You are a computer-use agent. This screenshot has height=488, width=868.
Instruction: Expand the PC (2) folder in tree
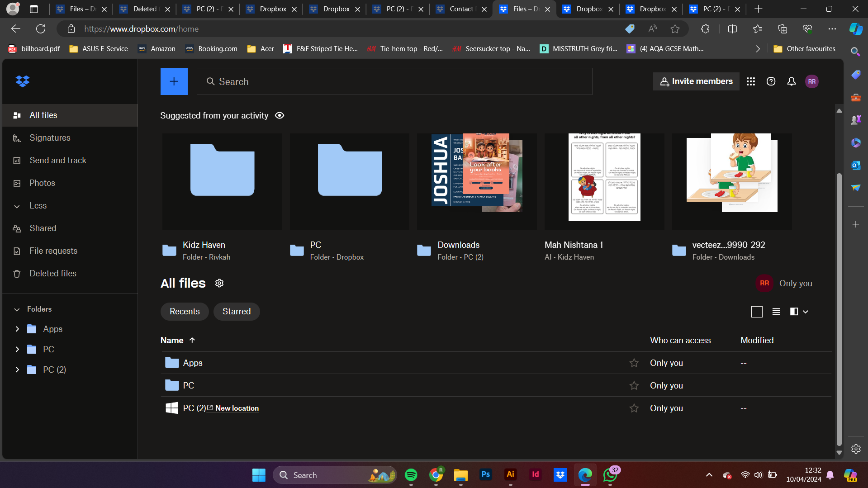(17, 370)
